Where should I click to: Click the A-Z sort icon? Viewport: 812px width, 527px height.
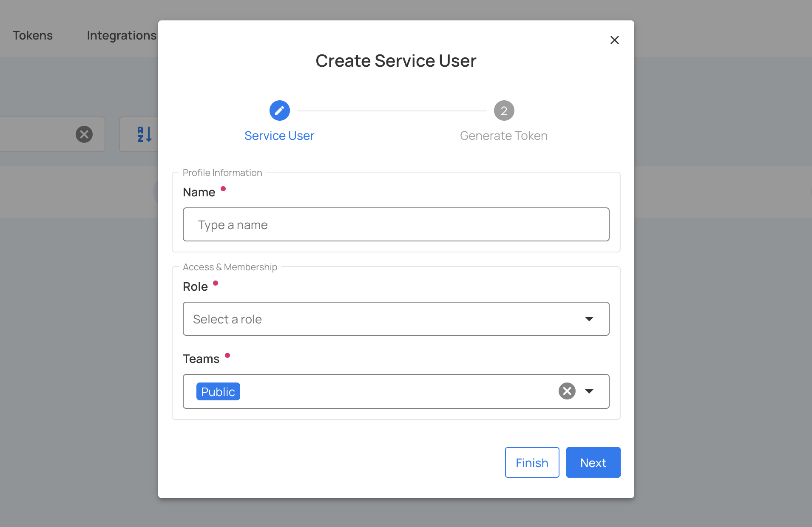(x=144, y=134)
